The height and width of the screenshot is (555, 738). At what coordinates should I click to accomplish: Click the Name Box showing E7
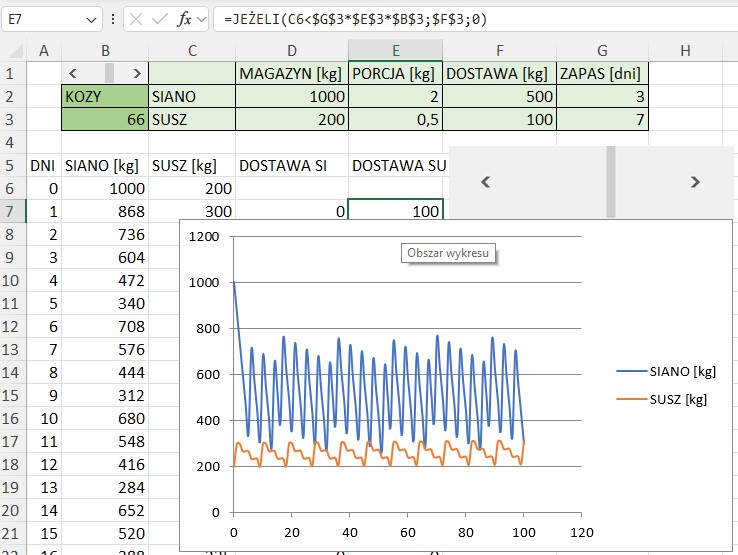(40, 19)
